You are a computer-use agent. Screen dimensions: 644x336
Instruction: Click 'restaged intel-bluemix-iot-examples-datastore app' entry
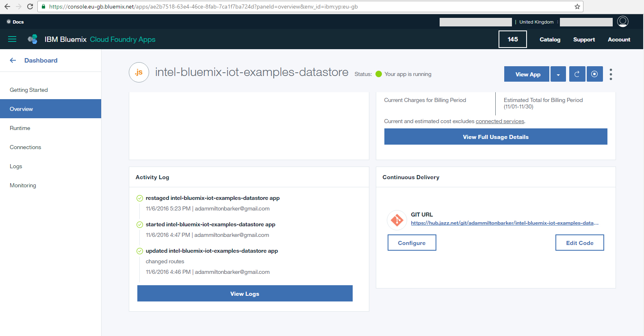(x=212, y=198)
